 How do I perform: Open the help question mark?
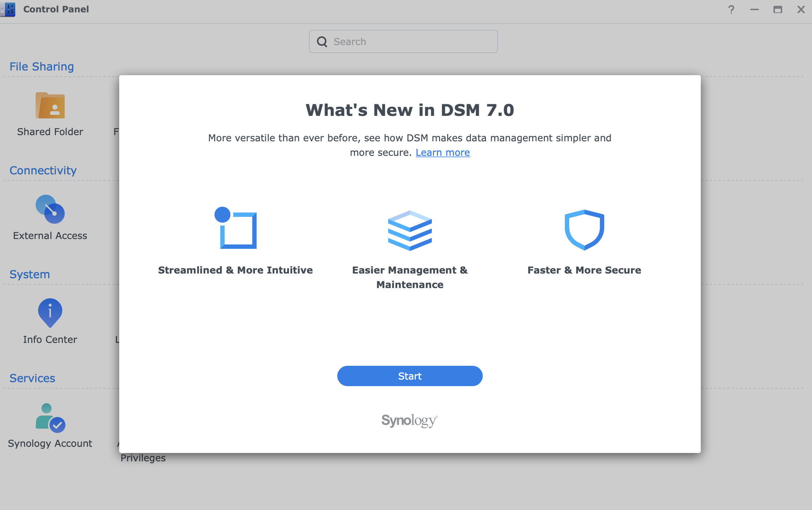(731, 9)
